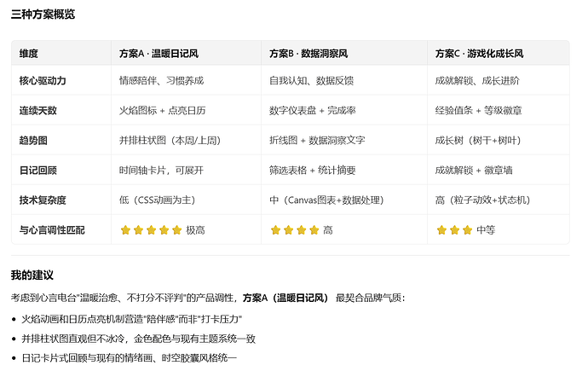This screenshot has width=588, height=371.
Task: Click cell 成就解锁 + 徽章墙
Action: coord(474,171)
